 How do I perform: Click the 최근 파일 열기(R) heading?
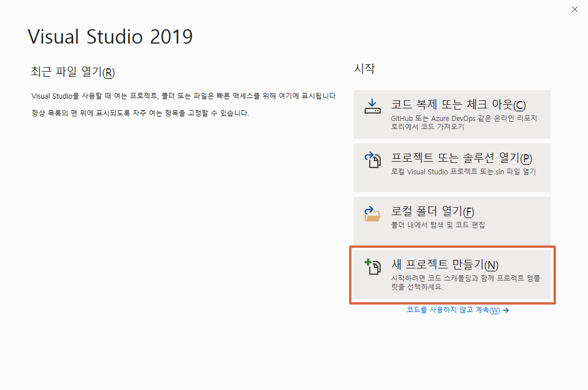pyautogui.click(x=73, y=72)
